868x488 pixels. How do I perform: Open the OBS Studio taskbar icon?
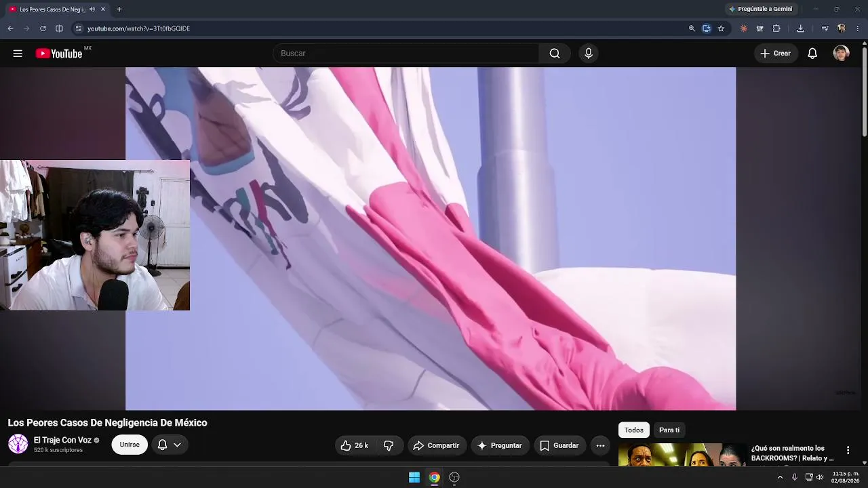pos(454,477)
